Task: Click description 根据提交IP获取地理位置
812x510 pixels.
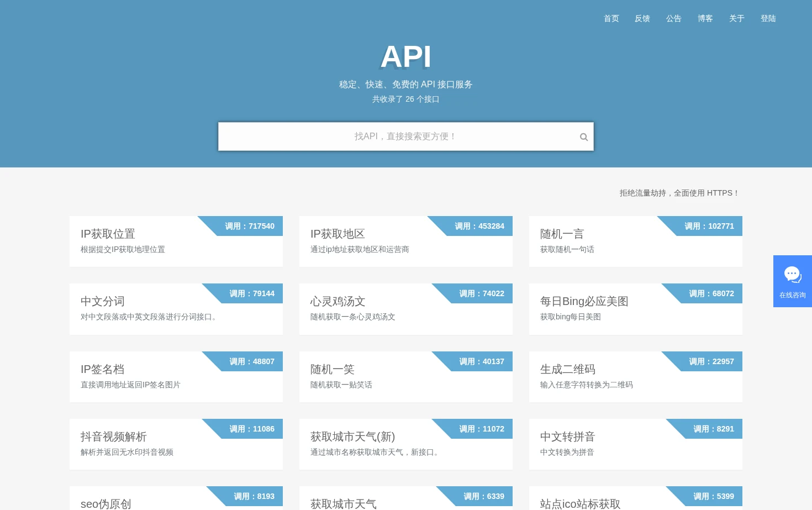Action: (123, 249)
